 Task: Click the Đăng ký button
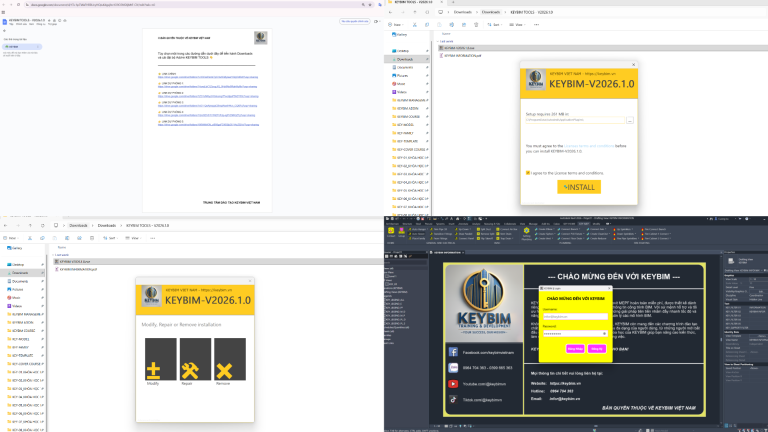[x=597, y=349]
